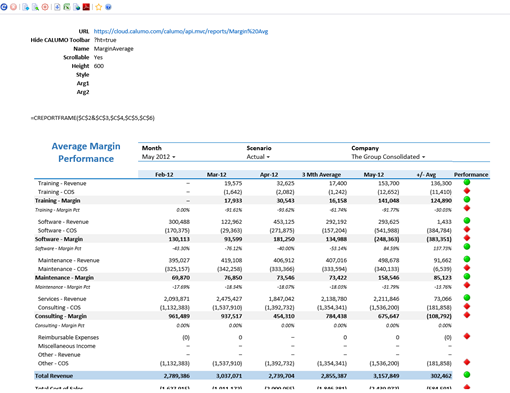Click the blue help icon in the toolbar
510x393 pixels.
[108, 7]
